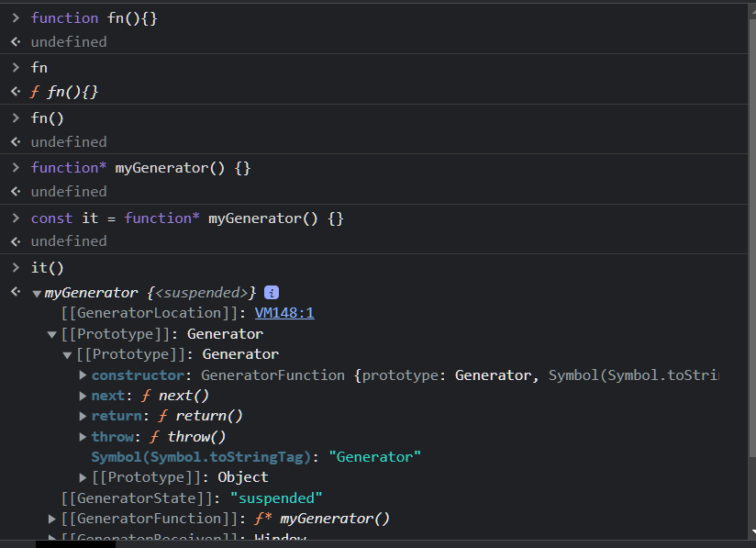Click the ƒ fn(){} output result

[64, 92]
